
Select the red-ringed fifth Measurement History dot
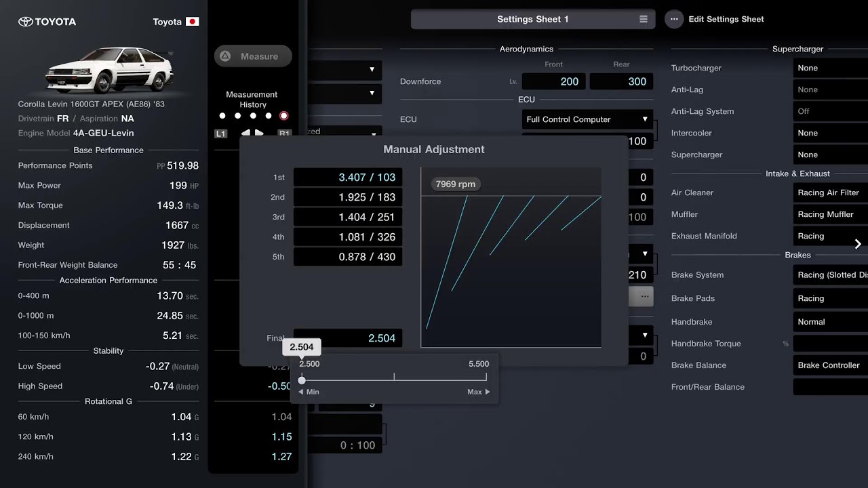[x=284, y=116]
